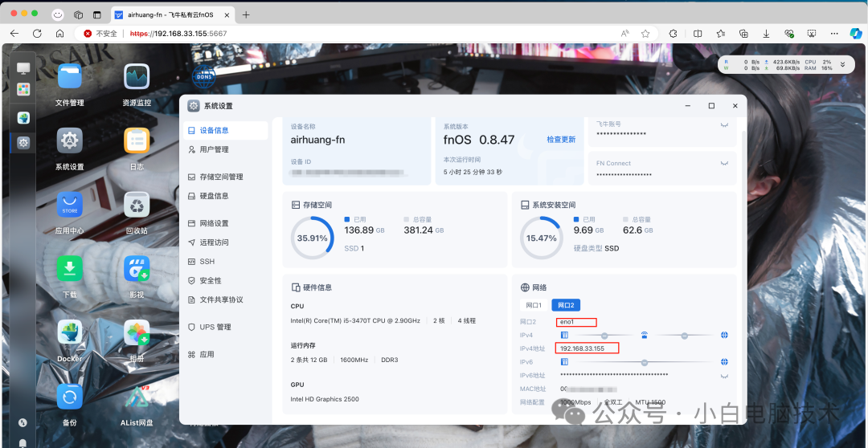Click the 192.168.33.155 IPv4 address value

pyautogui.click(x=582, y=348)
